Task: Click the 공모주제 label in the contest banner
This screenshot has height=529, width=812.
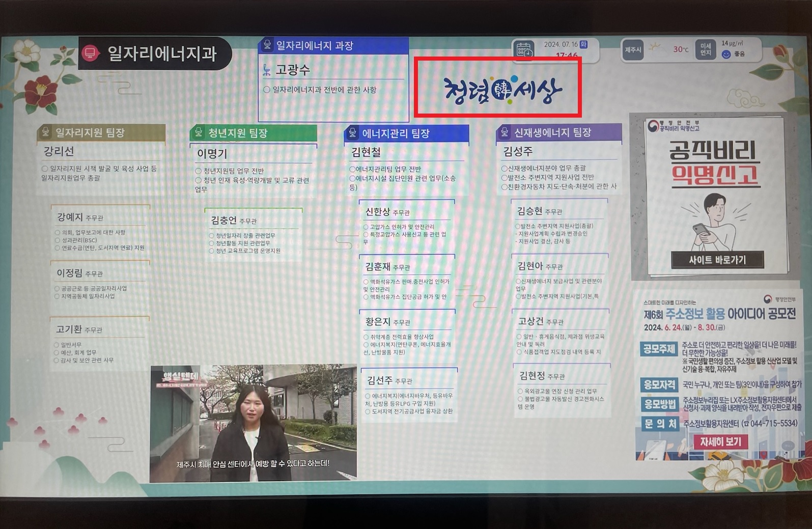Action: (x=659, y=349)
